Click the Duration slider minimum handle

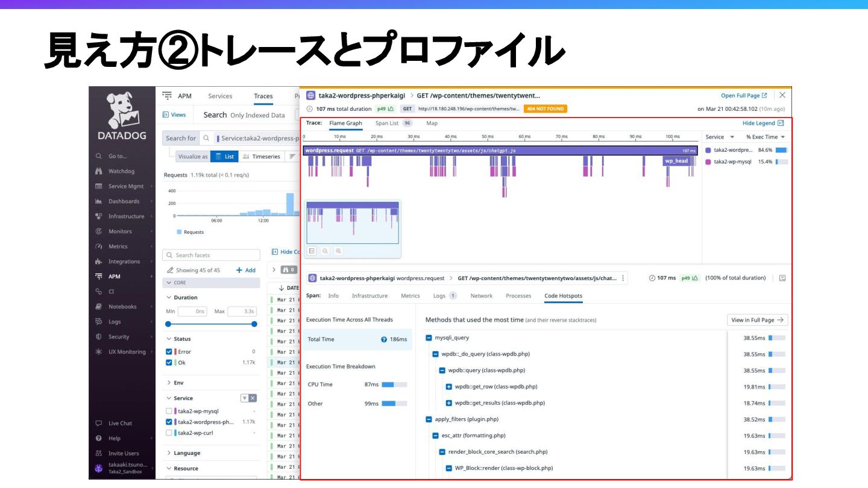tap(168, 324)
